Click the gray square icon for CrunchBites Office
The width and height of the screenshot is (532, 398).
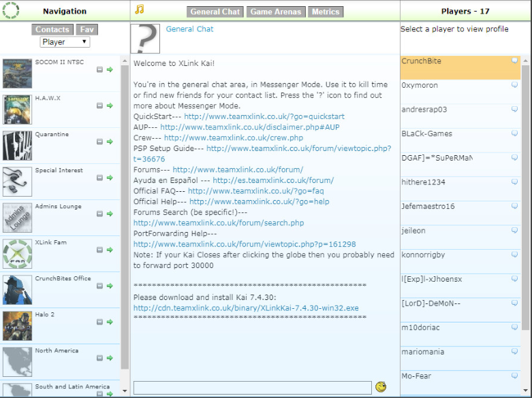coord(99,286)
